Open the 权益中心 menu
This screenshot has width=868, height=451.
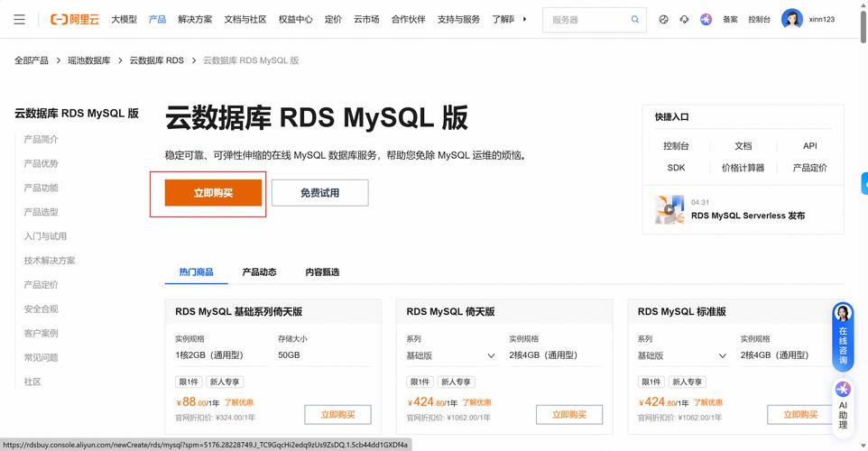(x=295, y=19)
